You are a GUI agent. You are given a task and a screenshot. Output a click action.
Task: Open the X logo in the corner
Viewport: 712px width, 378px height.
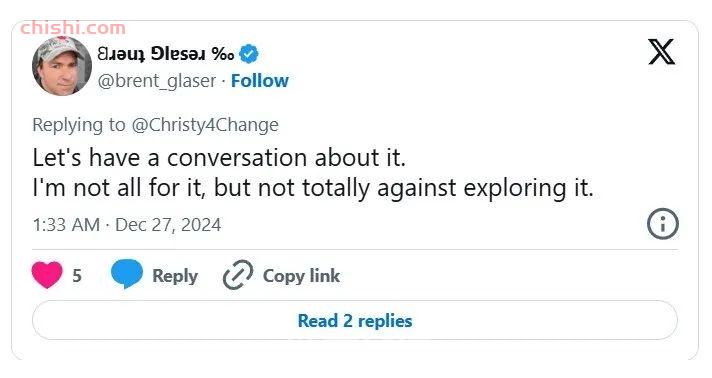pos(661,52)
